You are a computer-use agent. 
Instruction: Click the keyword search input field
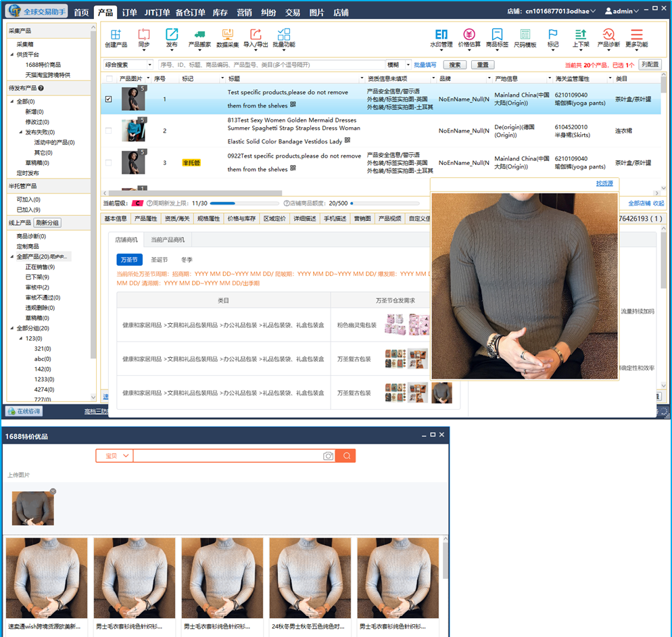(270, 65)
